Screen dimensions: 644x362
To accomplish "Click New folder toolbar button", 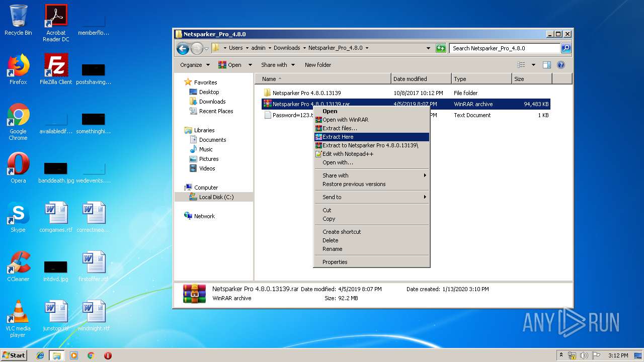I will coord(318,65).
